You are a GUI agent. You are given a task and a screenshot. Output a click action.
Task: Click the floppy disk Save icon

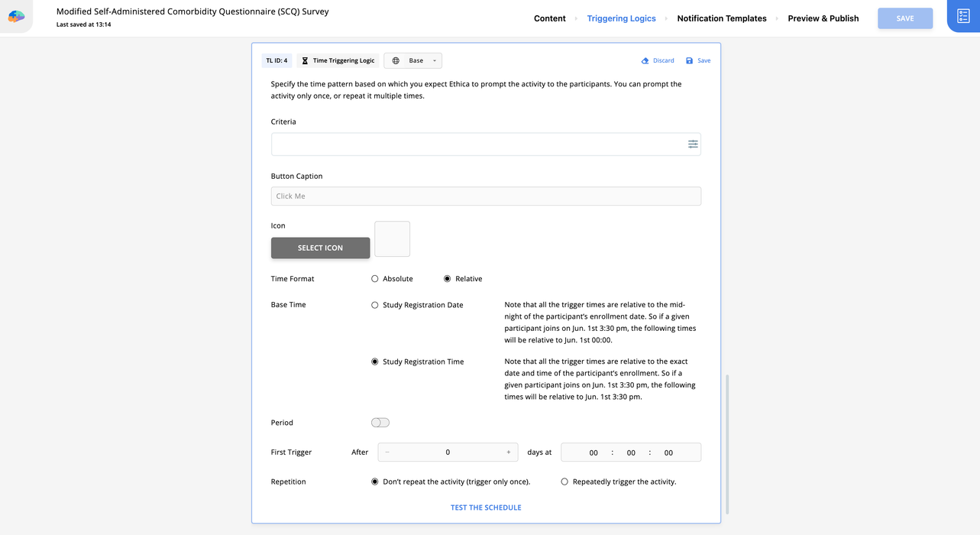(689, 61)
